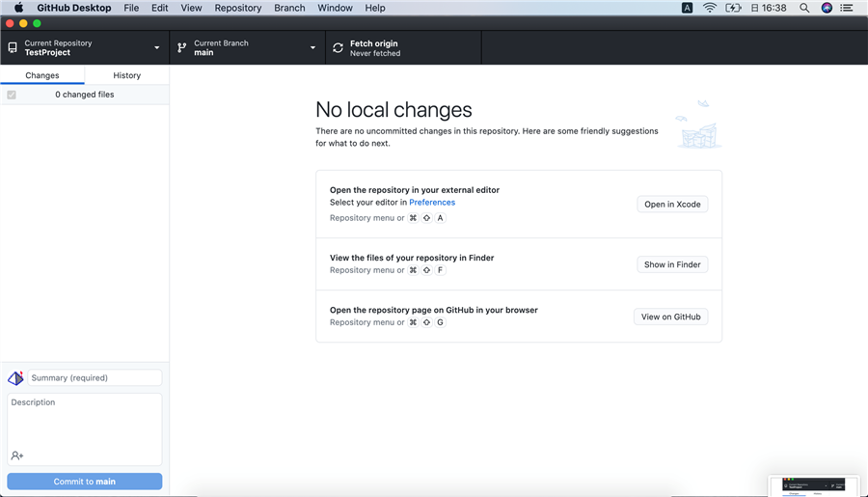
Task: Open the View menu
Action: [x=191, y=8]
